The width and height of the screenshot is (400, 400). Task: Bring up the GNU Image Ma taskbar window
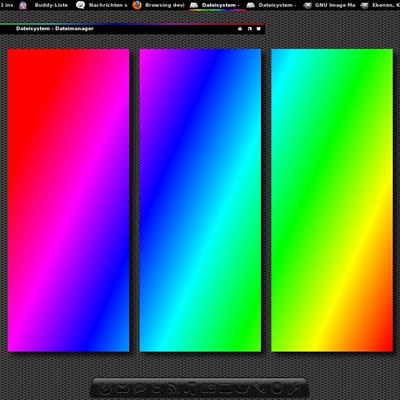[x=329, y=5]
